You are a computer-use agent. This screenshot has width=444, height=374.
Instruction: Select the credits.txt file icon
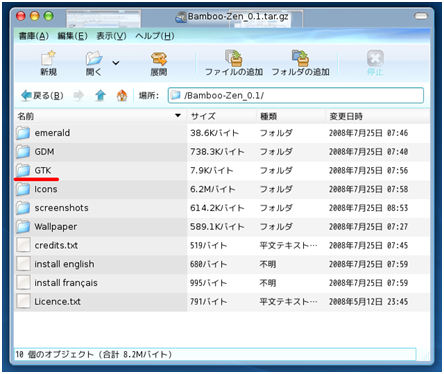click(23, 245)
